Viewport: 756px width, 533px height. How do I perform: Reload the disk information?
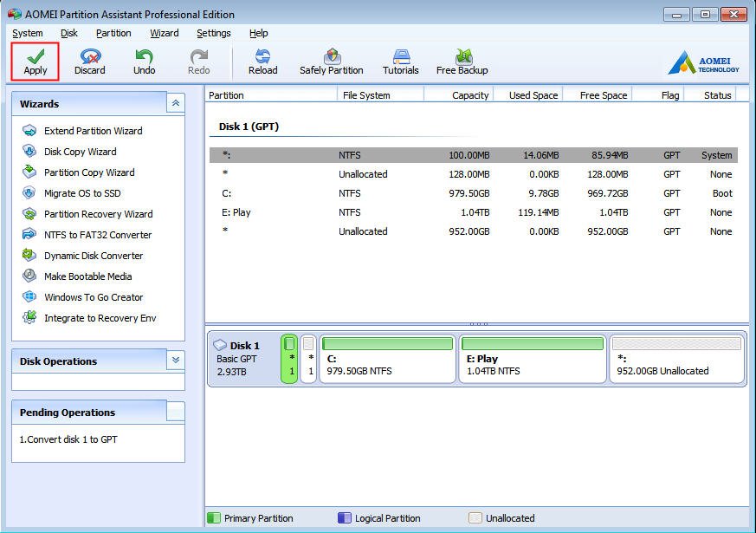pyautogui.click(x=262, y=62)
